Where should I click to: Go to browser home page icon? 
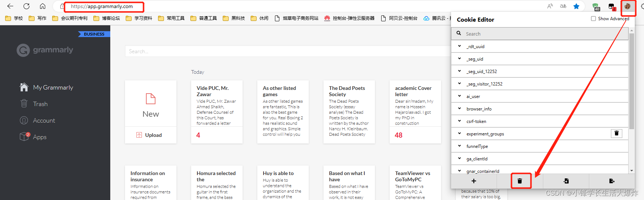point(43,6)
